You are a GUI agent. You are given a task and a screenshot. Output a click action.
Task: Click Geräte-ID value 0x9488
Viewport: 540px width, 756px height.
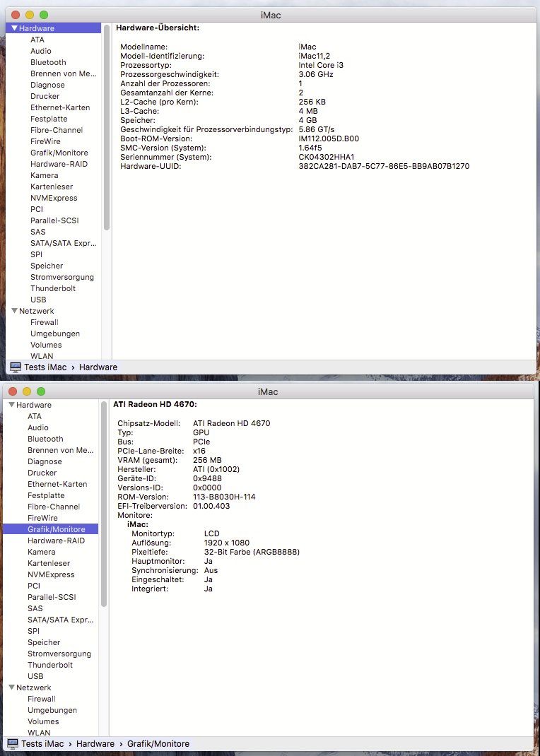click(207, 478)
